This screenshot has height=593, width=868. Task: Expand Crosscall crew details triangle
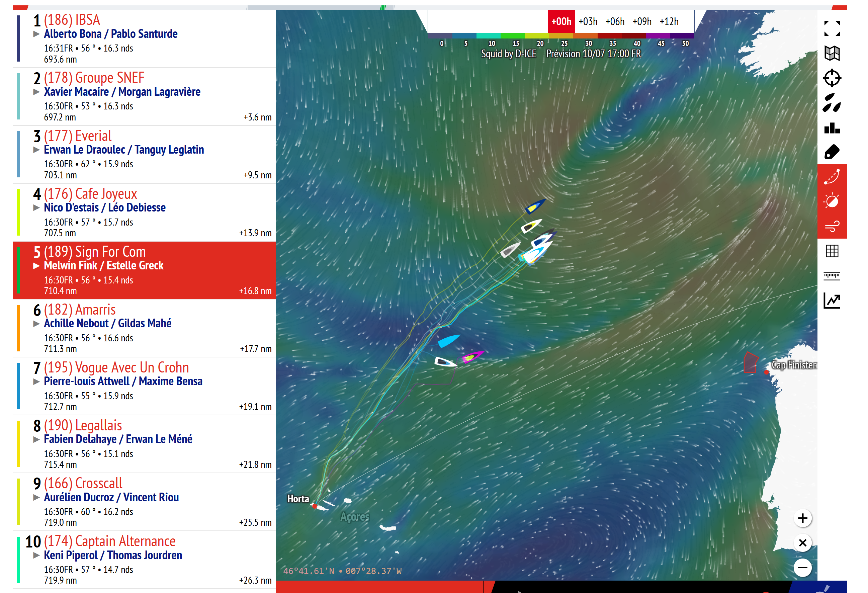click(x=36, y=497)
